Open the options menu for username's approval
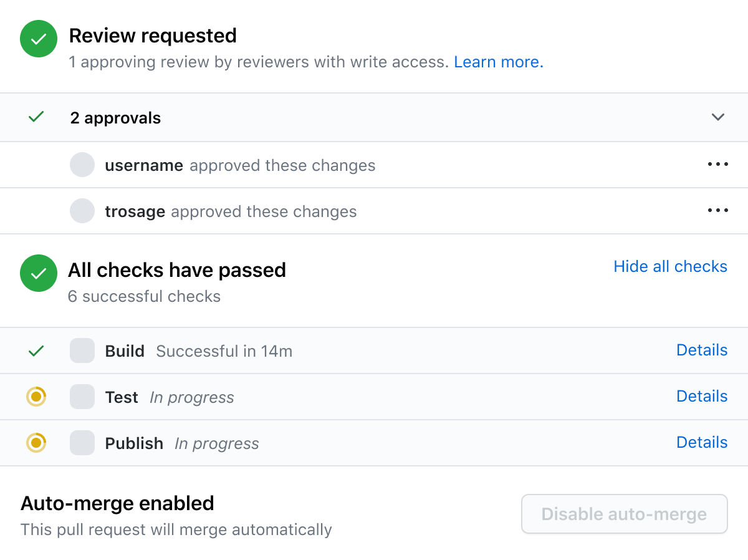Viewport: 748px width, 560px height. (x=717, y=164)
